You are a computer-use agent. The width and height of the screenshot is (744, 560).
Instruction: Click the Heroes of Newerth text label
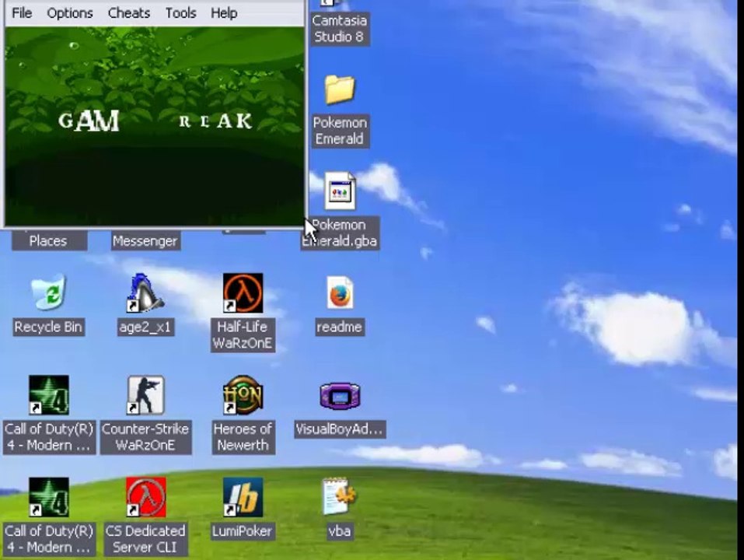click(243, 437)
